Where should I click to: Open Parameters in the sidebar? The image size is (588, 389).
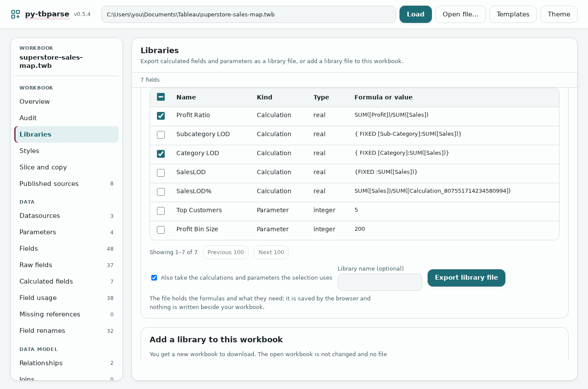67,232
